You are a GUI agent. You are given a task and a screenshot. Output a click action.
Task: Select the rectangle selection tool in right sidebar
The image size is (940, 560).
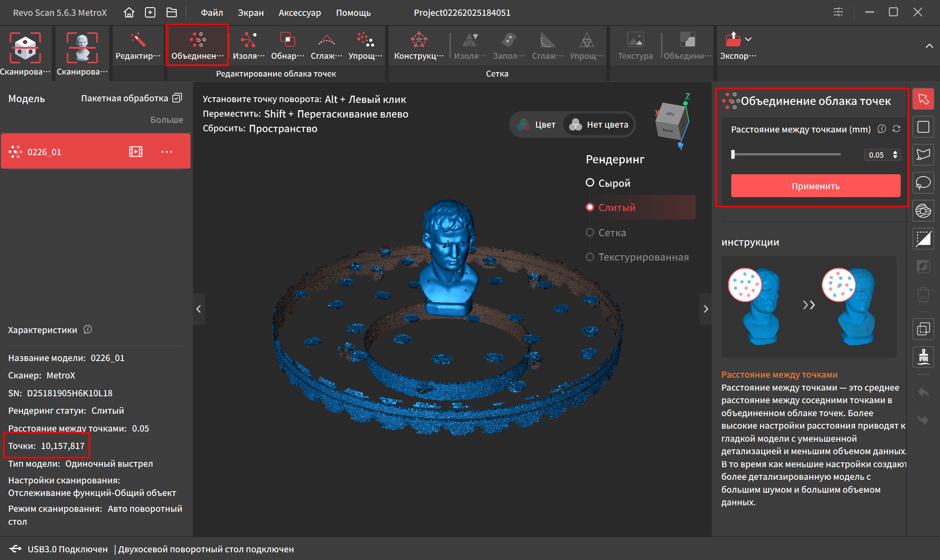pyautogui.click(x=923, y=127)
